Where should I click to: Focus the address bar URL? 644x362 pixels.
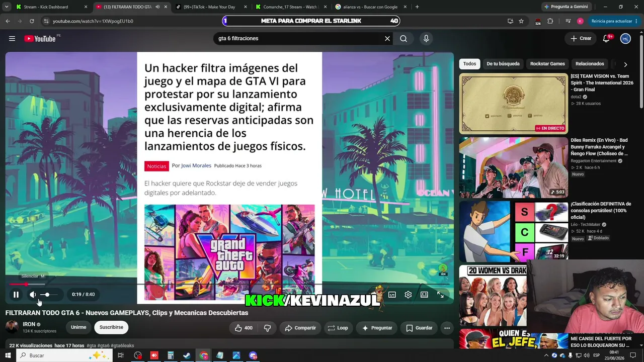point(93,21)
